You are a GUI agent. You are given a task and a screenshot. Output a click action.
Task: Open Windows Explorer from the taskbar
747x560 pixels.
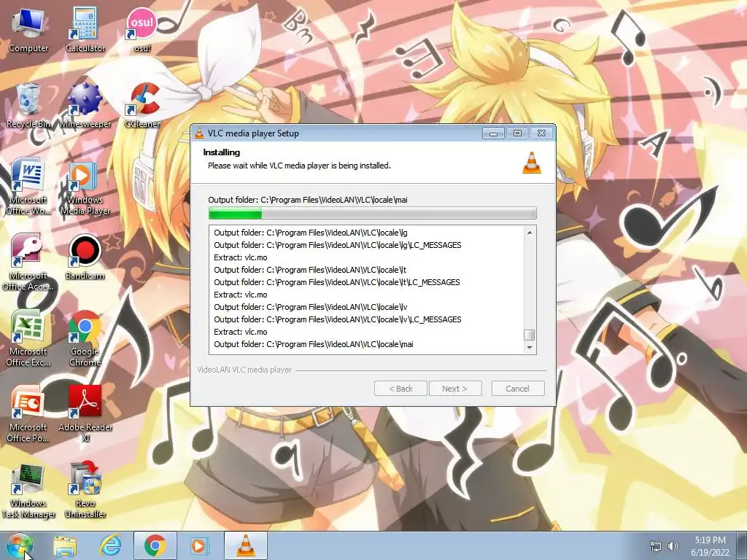[65, 546]
